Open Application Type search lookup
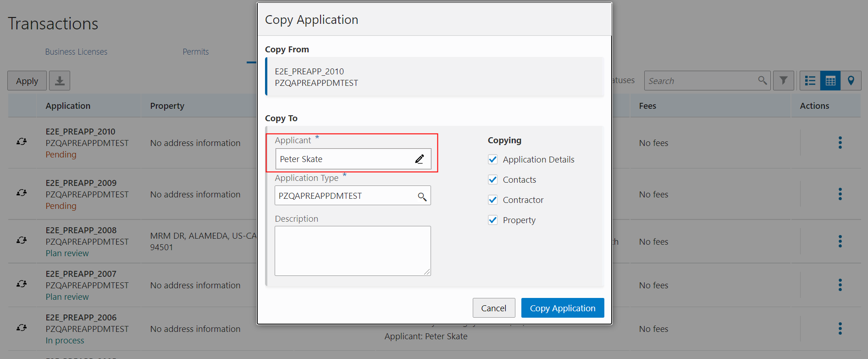Image resolution: width=868 pixels, height=359 pixels. (422, 196)
